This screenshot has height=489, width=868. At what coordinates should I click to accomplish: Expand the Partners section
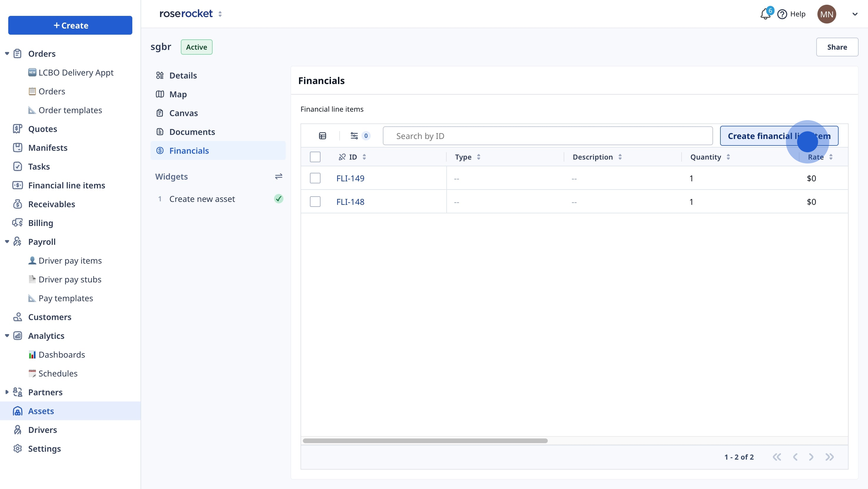pyautogui.click(x=7, y=392)
